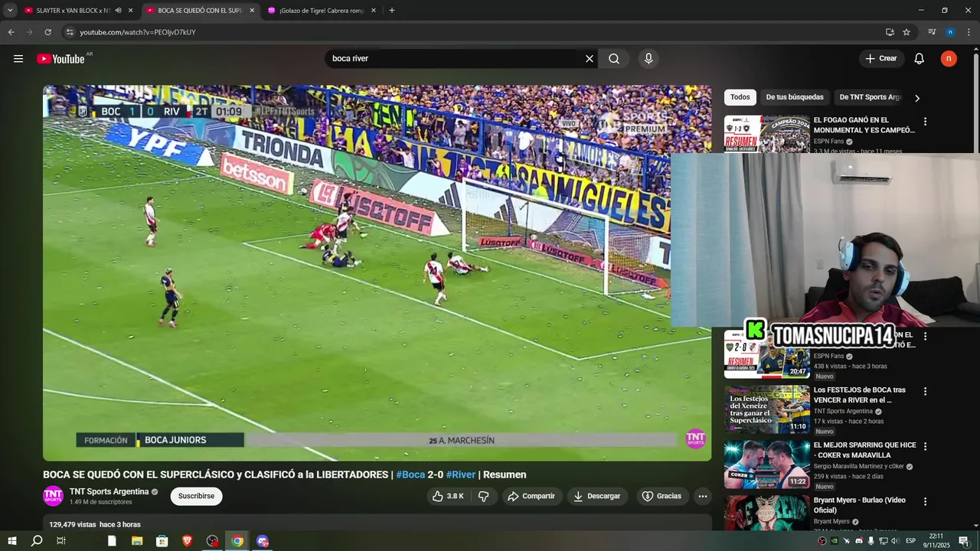Viewport: 980px width, 551px height.
Task: Install app icon in address bar
Action: click(890, 32)
